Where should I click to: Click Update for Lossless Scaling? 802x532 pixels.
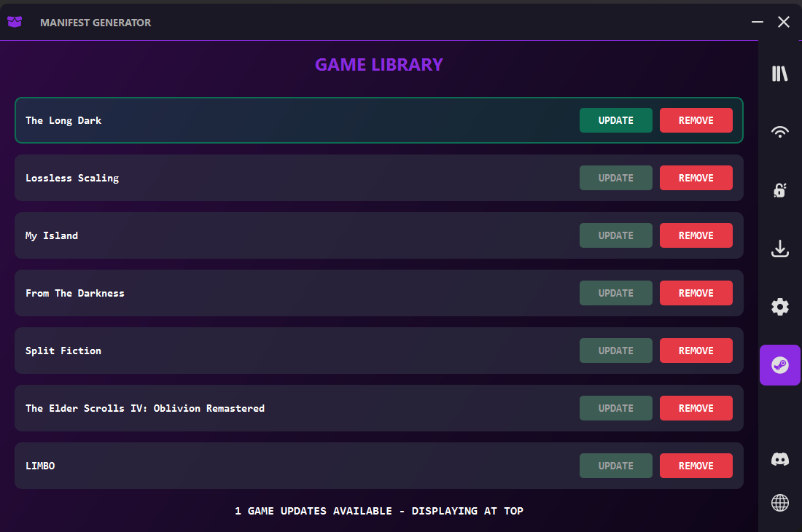[x=615, y=178]
